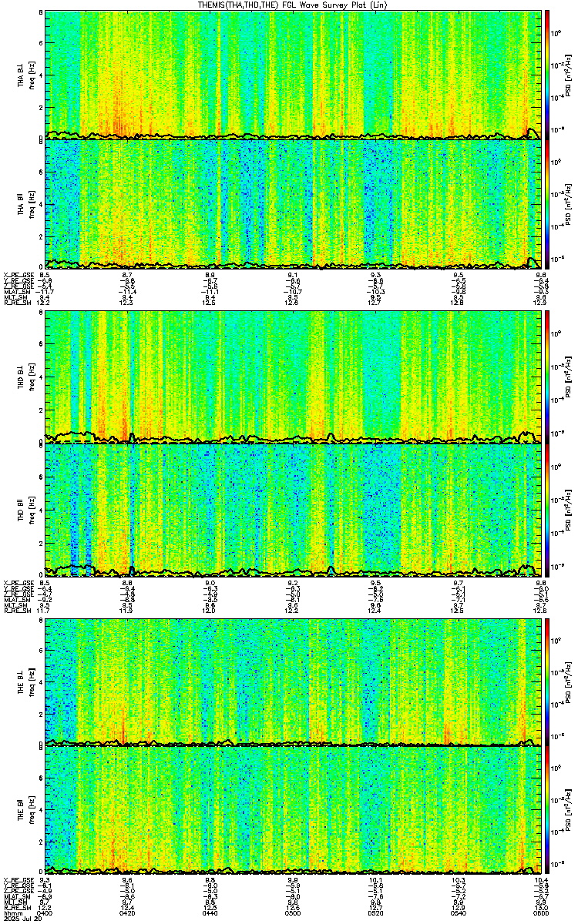This screenshot has height=924, width=578.
Task: Click the 'THE B∥ freq [Hz]' axis label
Action: tap(25, 809)
